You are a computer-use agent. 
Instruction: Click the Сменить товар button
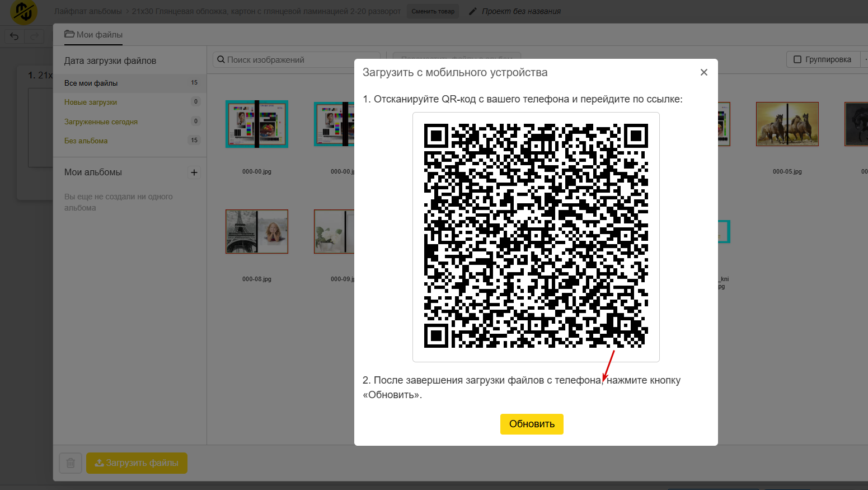[x=433, y=11]
